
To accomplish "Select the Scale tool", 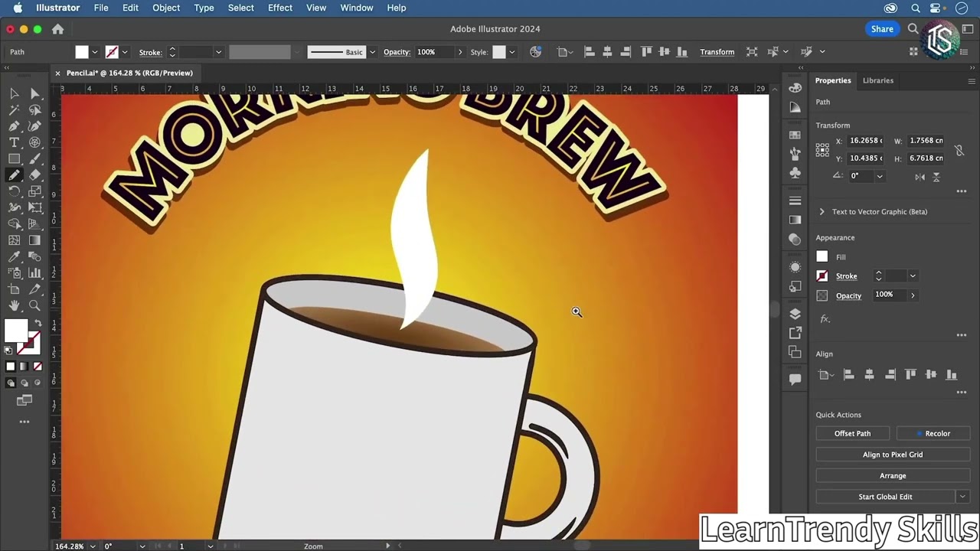I will point(34,191).
